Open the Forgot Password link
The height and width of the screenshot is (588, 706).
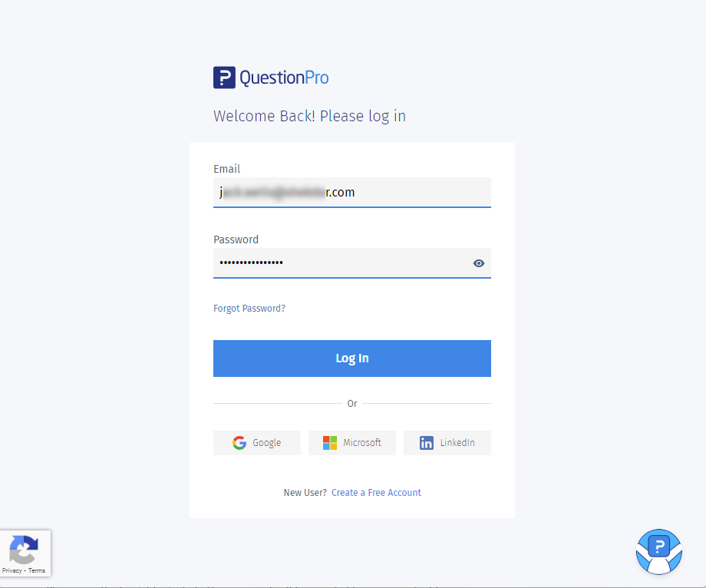[x=249, y=309]
